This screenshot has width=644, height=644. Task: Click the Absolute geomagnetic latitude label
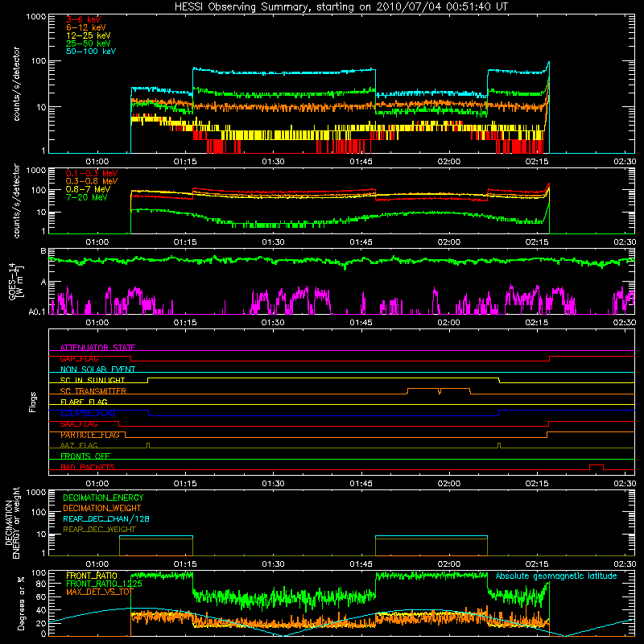tap(556, 576)
